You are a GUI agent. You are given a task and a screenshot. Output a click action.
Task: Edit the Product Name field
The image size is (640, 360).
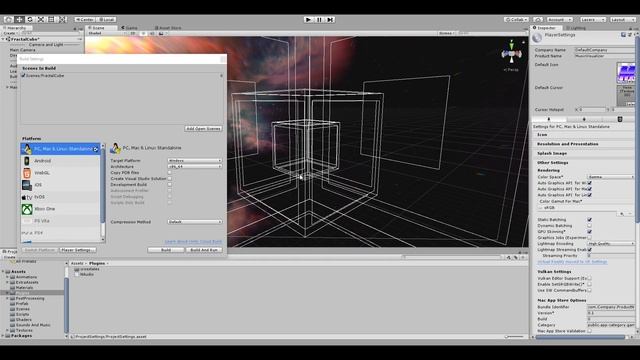click(605, 56)
